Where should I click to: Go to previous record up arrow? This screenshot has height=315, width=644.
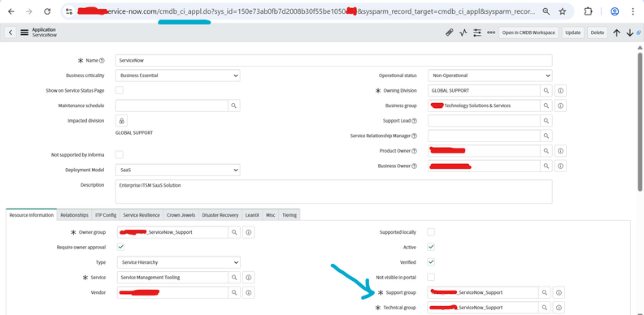(x=616, y=33)
